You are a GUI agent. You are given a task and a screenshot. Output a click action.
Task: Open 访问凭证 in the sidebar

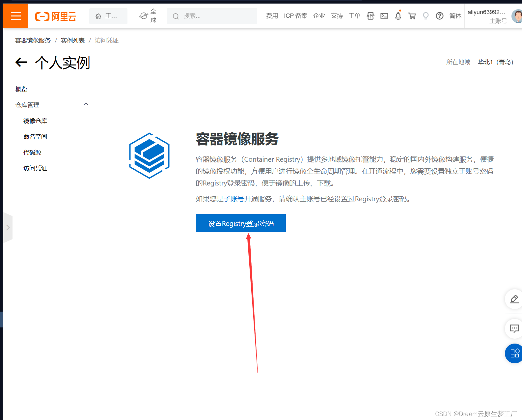(35, 168)
